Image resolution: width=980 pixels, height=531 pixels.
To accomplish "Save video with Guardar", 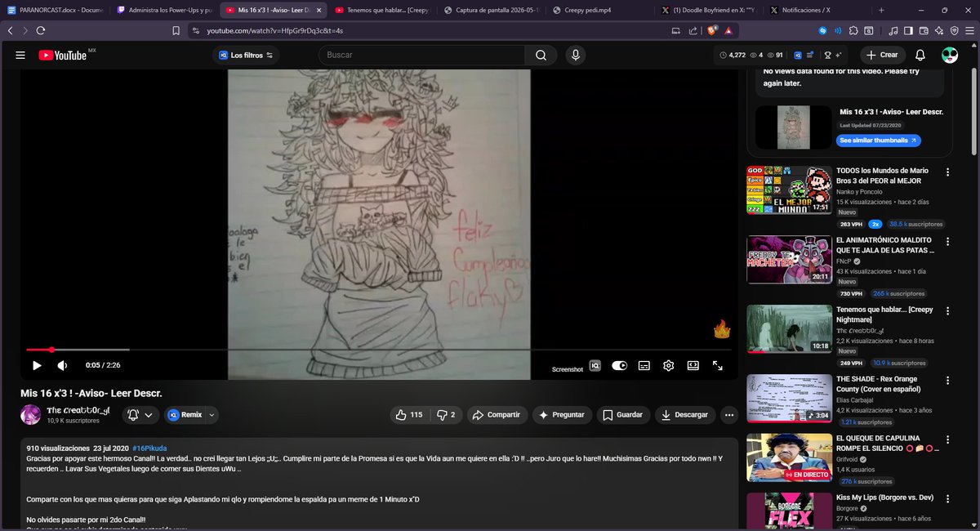I will pyautogui.click(x=623, y=415).
